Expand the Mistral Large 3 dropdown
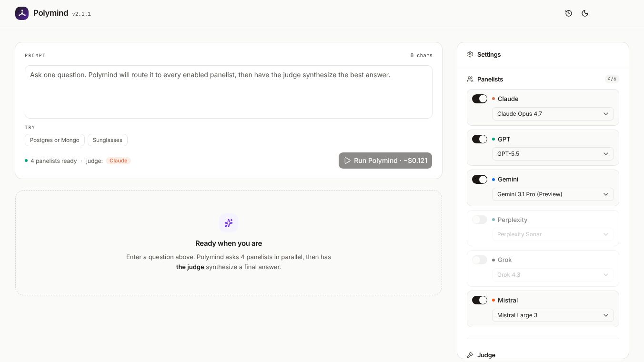 tap(553, 315)
